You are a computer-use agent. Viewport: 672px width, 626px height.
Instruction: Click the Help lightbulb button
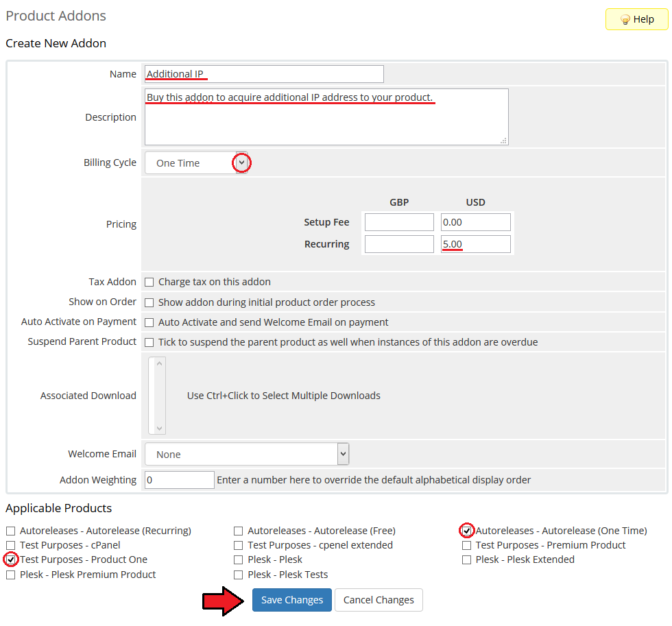(636, 19)
